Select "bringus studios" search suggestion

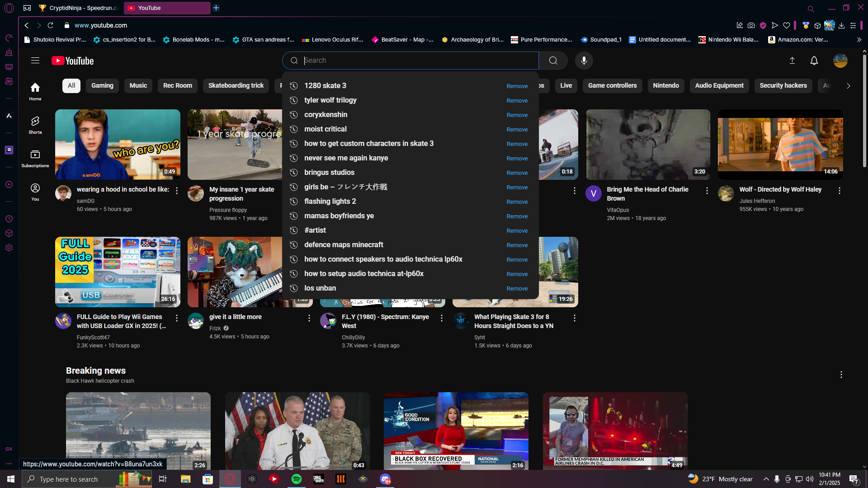329,173
